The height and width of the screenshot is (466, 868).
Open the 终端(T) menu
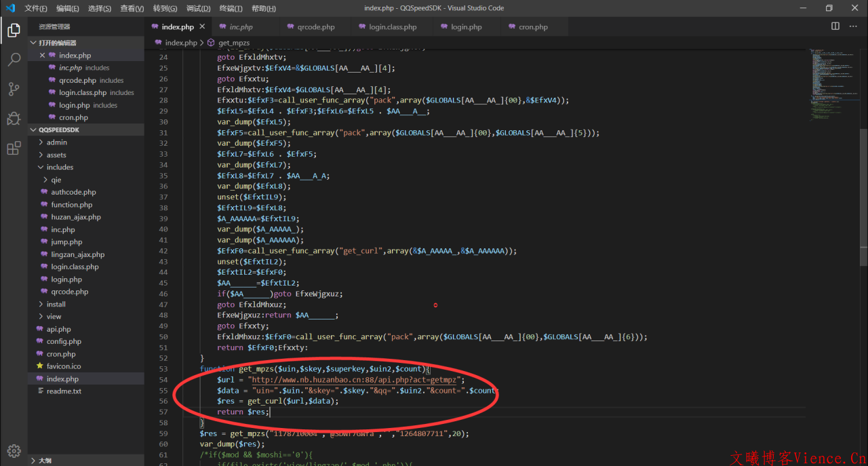(230, 8)
